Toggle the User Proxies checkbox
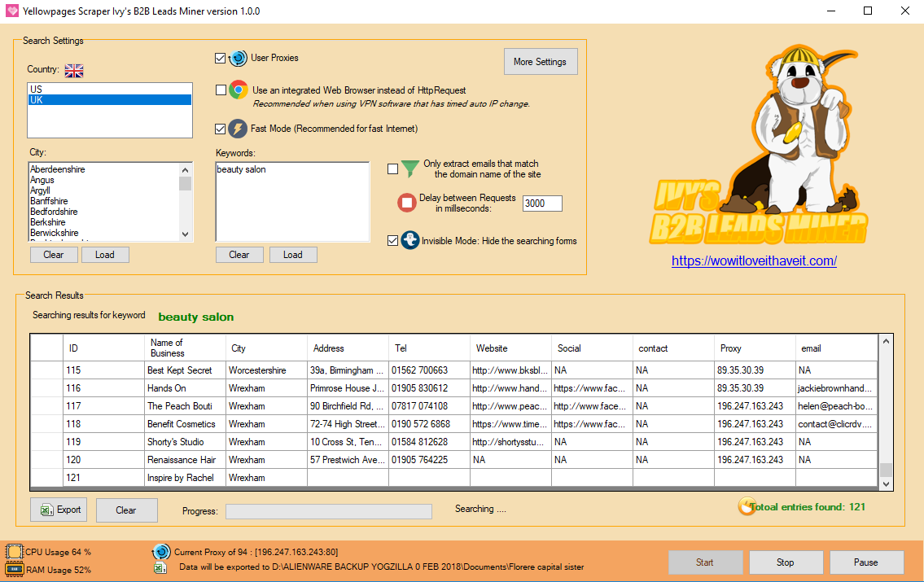The image size is (924, 582). pos(220,59)
